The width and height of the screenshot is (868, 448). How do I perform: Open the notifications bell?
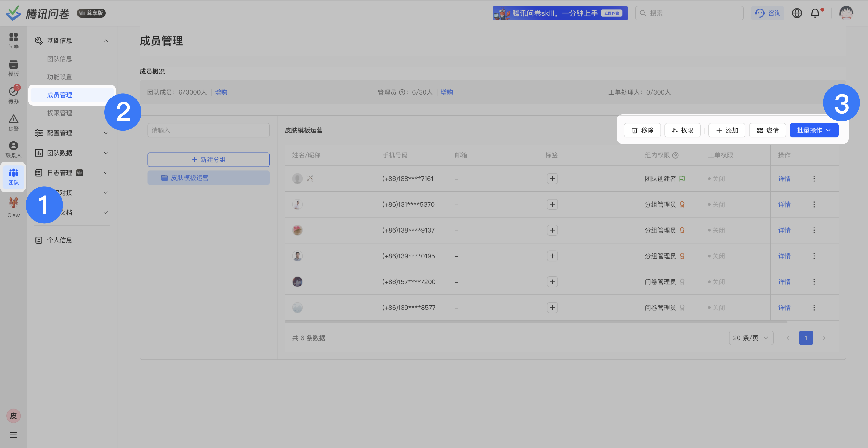(815, 13)
